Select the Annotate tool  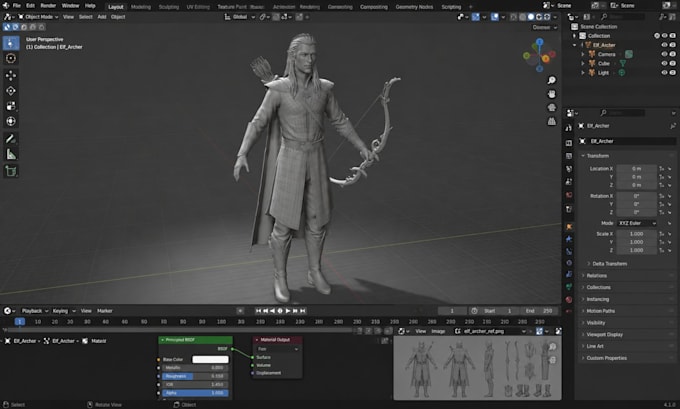click(x=11, y=139)
